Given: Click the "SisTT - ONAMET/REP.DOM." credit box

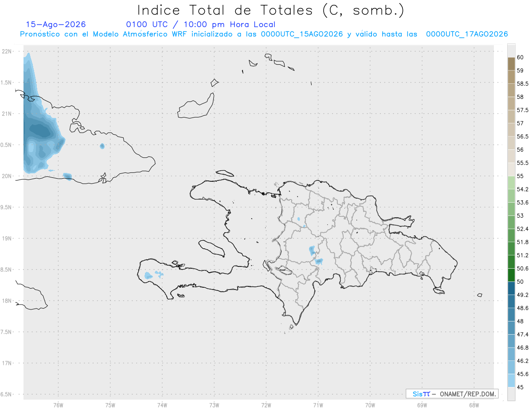Looking at the screenshot, I should pyautogui.click(x=452, y=394).
